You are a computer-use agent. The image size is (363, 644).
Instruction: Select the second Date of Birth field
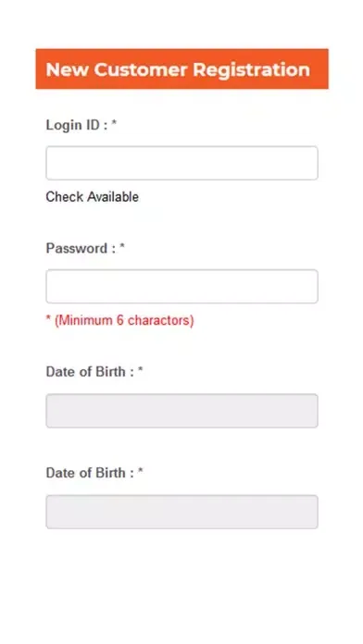tap(181, 512)
